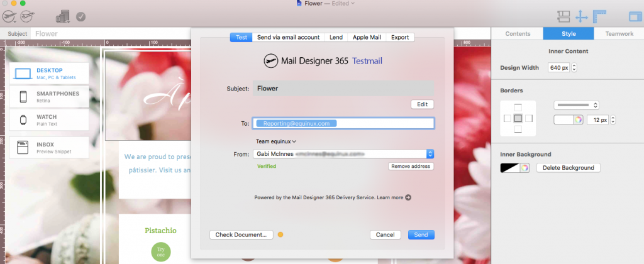Click the Edit subject button
644x264 pixels.
422,104
